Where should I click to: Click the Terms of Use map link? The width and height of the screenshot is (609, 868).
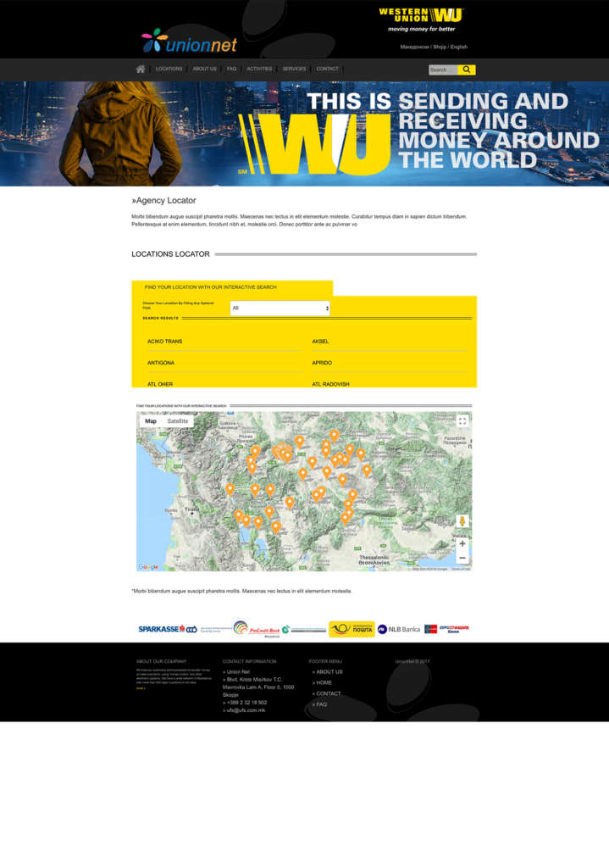[x=461, y=569]
